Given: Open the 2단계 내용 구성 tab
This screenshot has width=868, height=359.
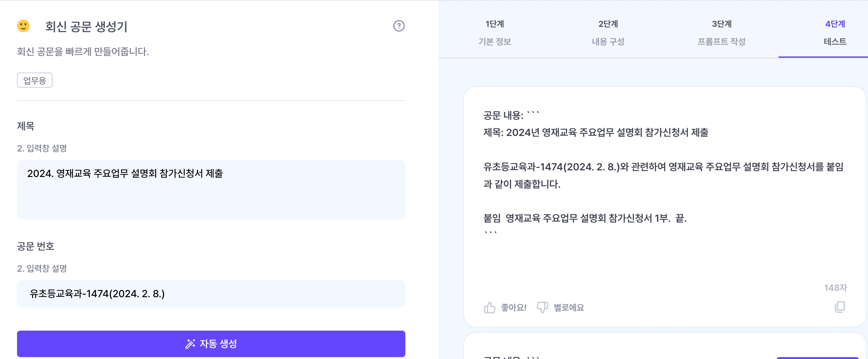Looking at the screenshot, I should (608, 33).
